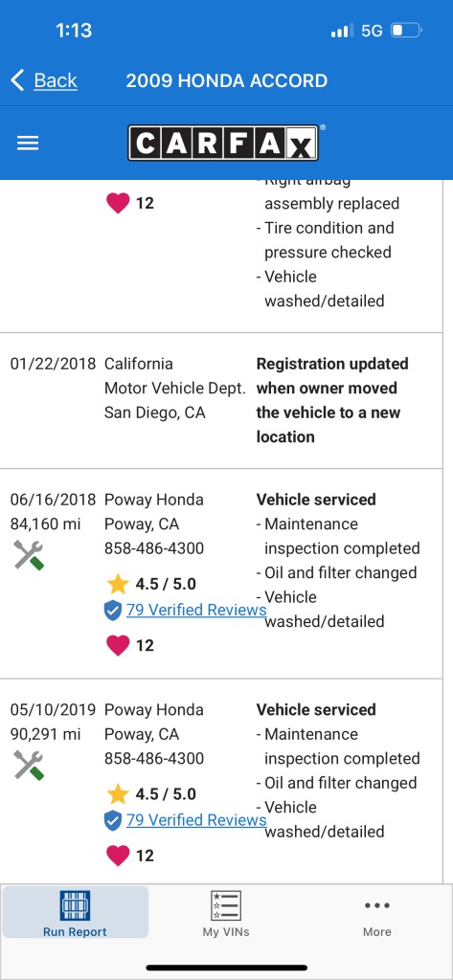Tap the 2009 HONDA ACCORD title
Screen dimensions: 453x980
pyautogui.click(x=226, y=80)
